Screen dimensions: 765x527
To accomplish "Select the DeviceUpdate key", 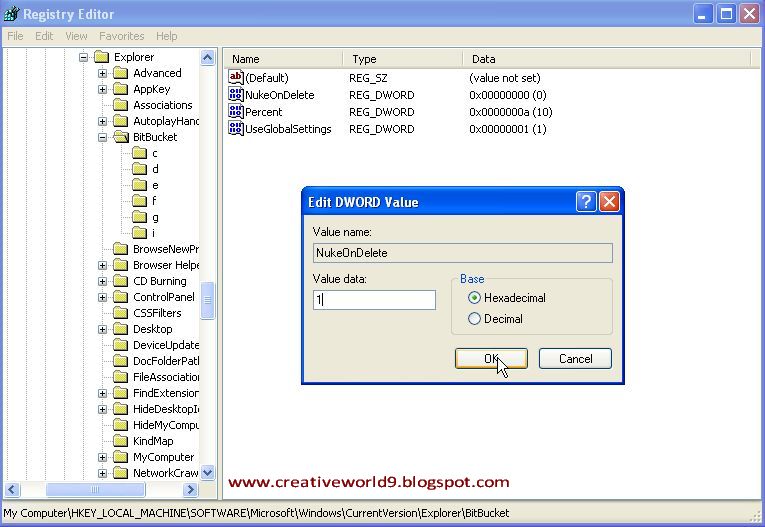I will tap(166, 345).
